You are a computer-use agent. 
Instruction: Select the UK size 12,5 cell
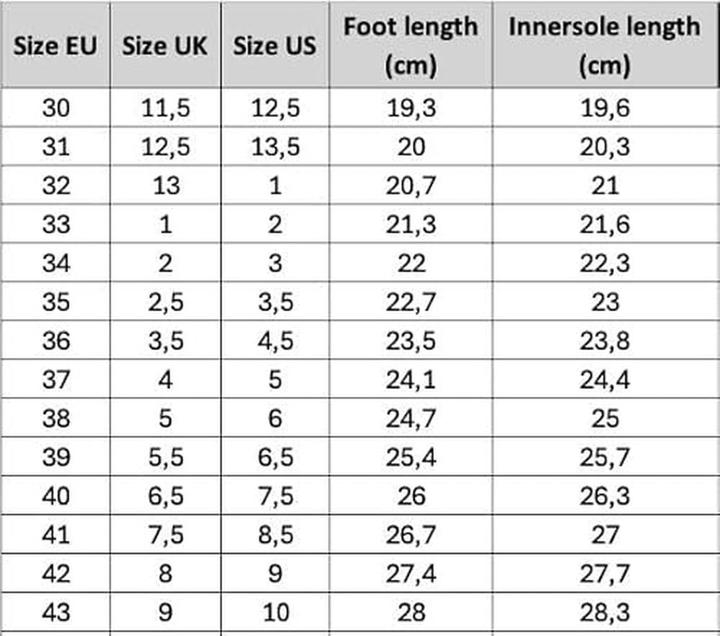pos(165,147)
